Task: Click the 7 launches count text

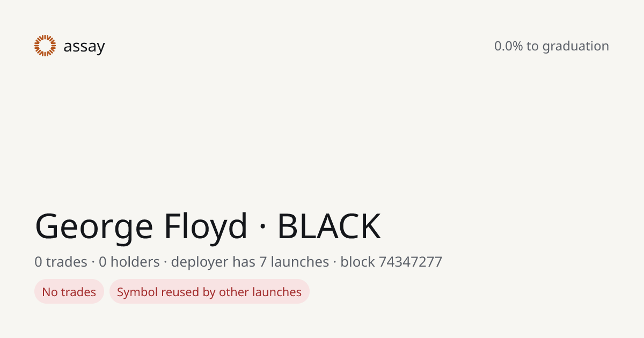Action: click(x=294, y=262)
